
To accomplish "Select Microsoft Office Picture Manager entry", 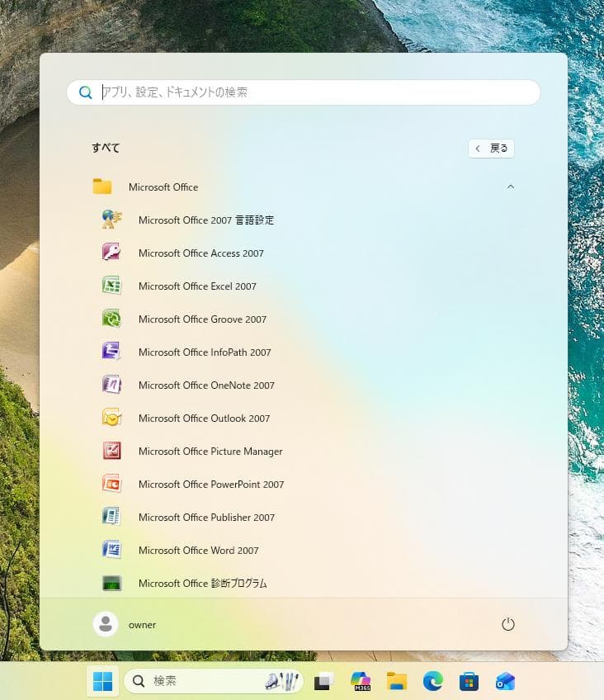I will pyautogui.click(x=210, y=452).
